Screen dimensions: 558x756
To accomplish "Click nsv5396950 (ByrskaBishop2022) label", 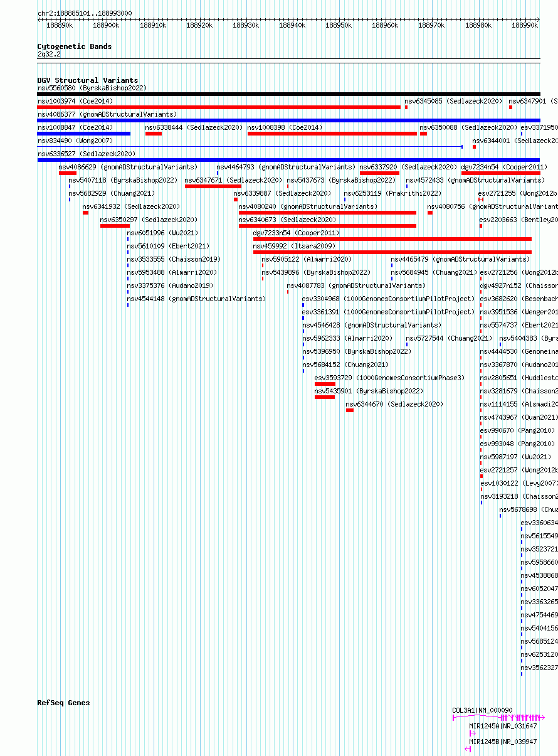I will click(357, 351).
